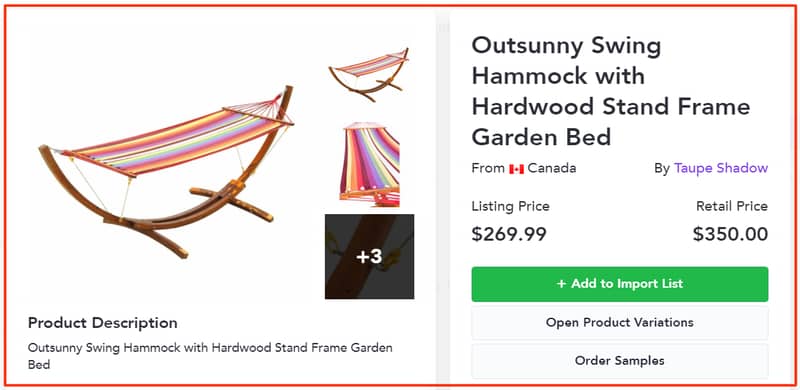Visit the Taupe Shadow supplier link
Viewport: 800px width, 390px height.
[720, 168]
